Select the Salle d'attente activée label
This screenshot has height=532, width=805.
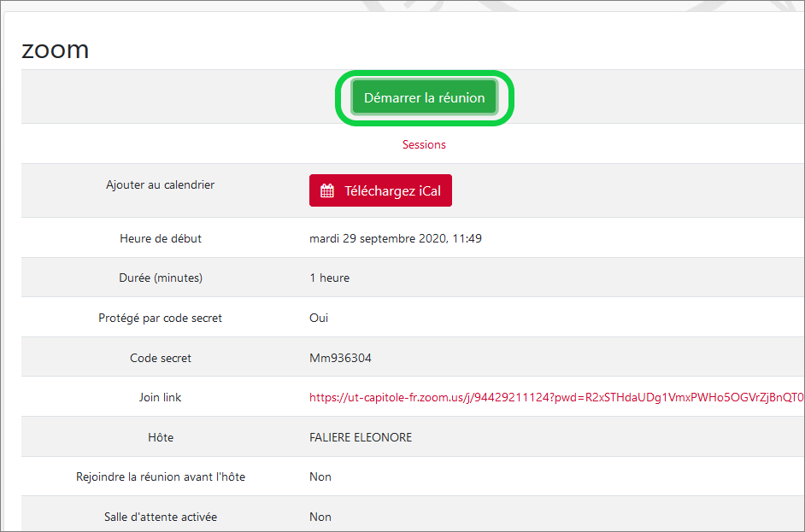point(160,517)
